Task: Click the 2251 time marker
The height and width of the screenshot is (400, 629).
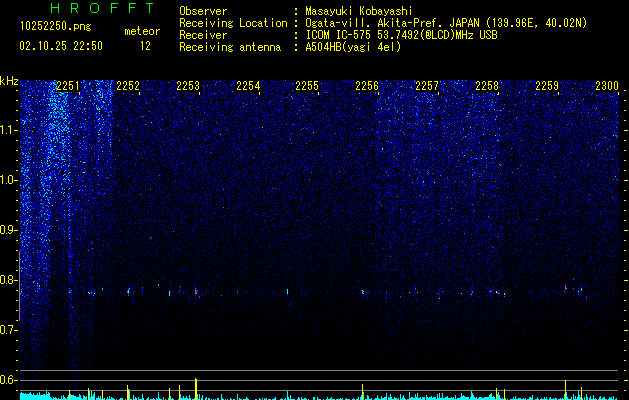Action: click(68, 86)
